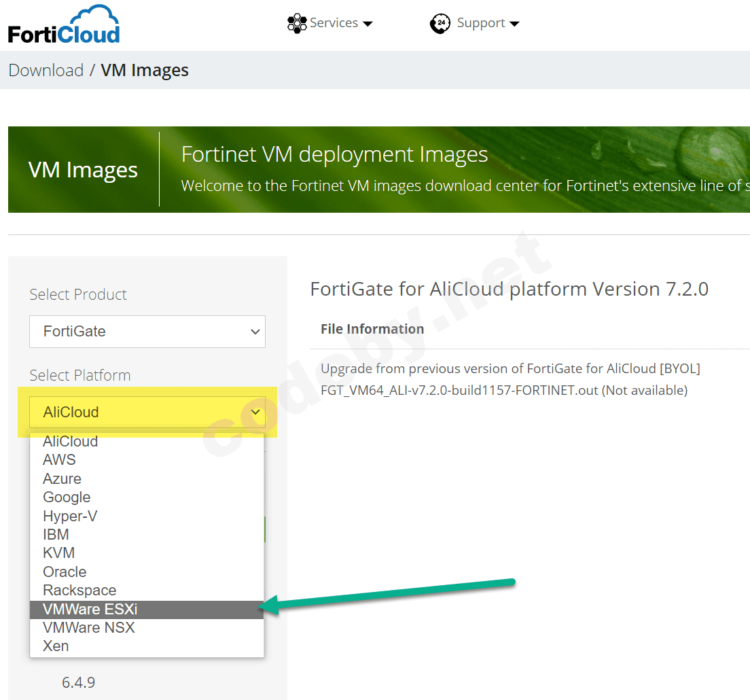Choose Azure in the platform list
The height and width of the screenshot is (700, 750).
(62, 478)
